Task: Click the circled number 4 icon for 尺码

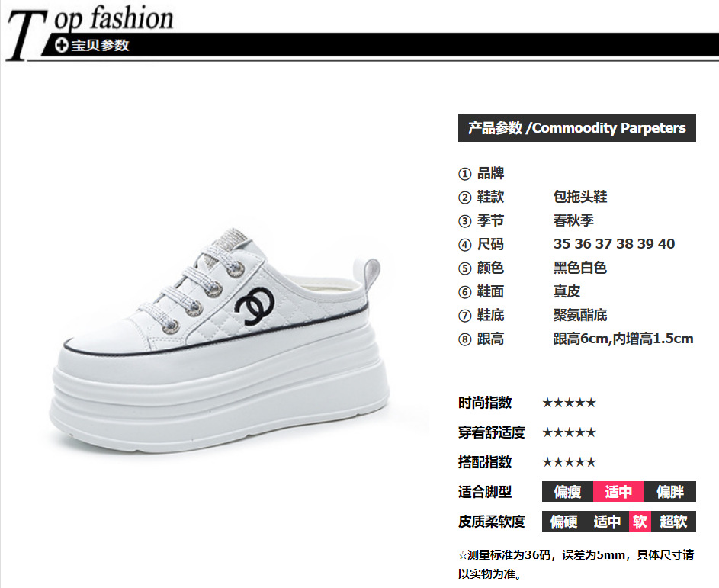Action: click(x=464, y=245)
